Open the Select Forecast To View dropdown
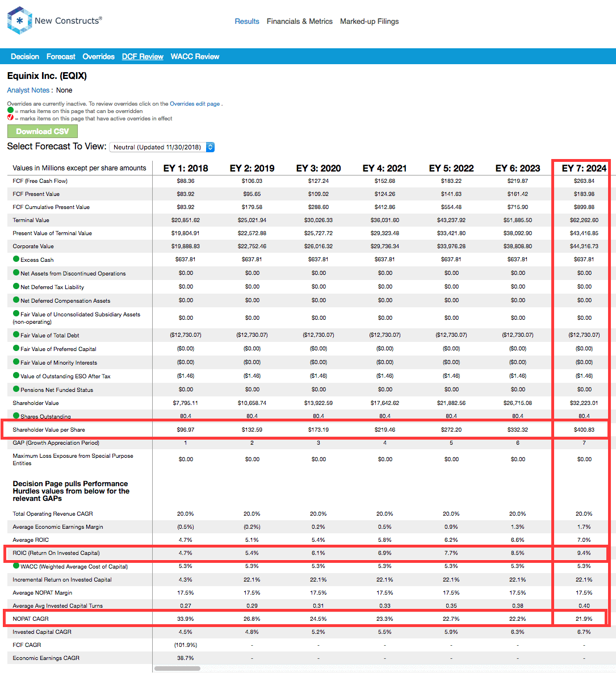The image size is (616, 681). coord(162,147)
